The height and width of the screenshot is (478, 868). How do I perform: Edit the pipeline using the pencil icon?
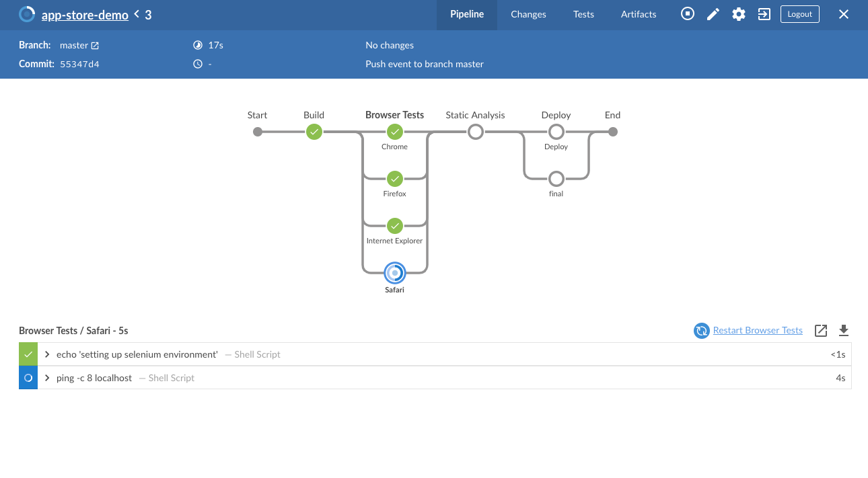click(x=713, y=13)
